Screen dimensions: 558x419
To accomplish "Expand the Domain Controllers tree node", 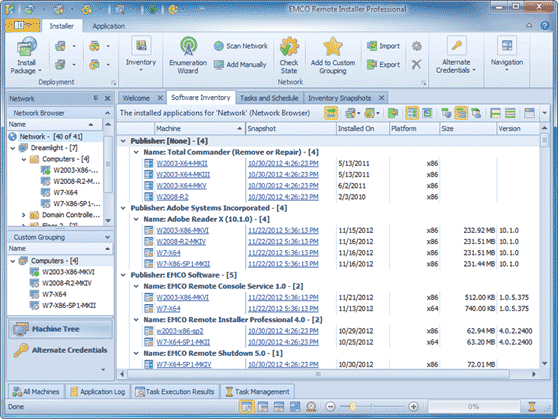I will pos(23,215).
